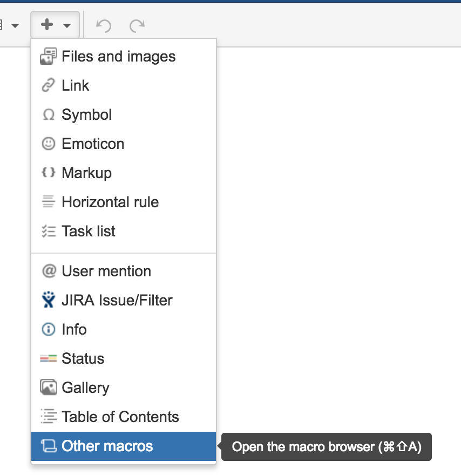461x476 pixels.
Task: Select Link from insert menu
Action: point(124,85)
